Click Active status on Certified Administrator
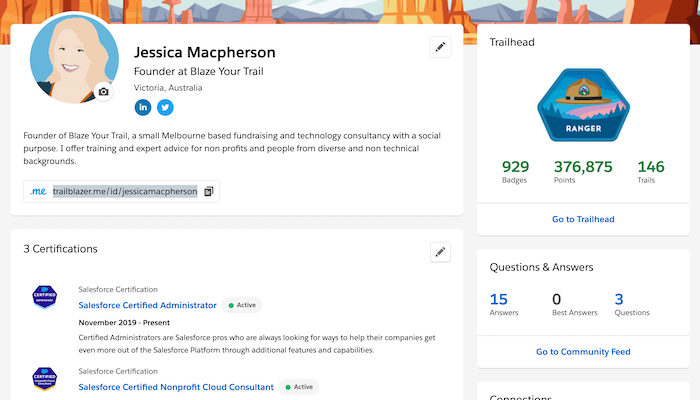Viewport: 700px width, 400px height. click(242, 305)
